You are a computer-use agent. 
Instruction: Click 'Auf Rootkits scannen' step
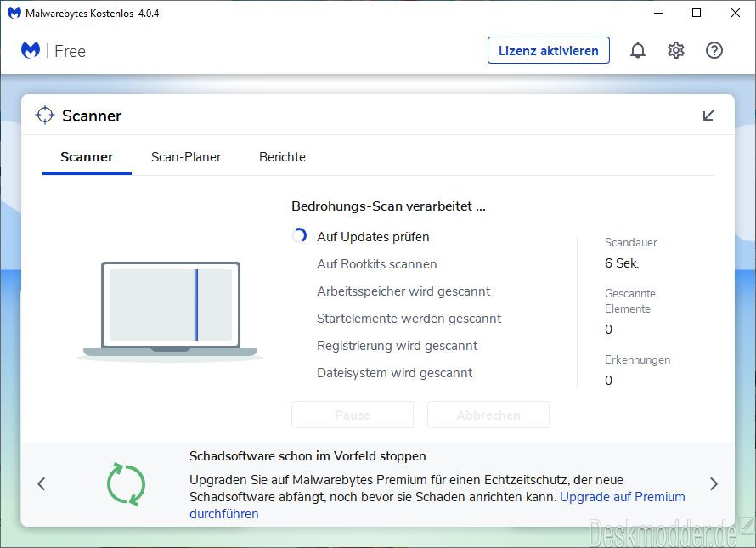click(x=376, y=264)
